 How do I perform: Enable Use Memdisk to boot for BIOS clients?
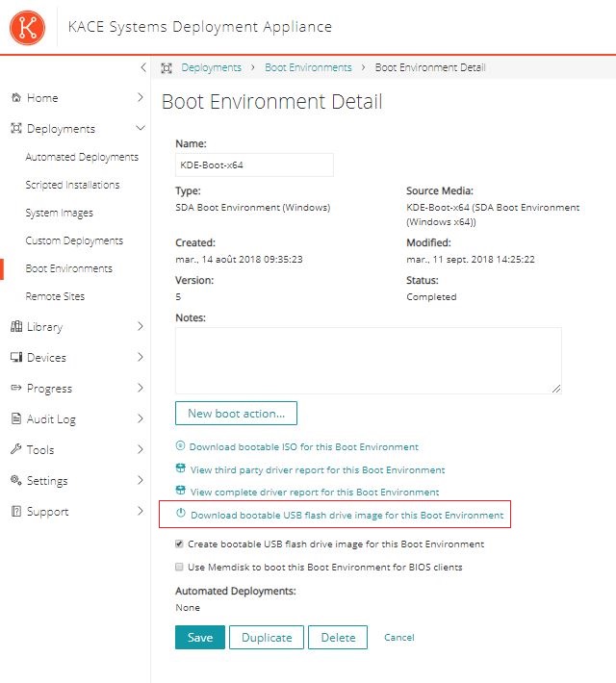click(x=179, y=567)
